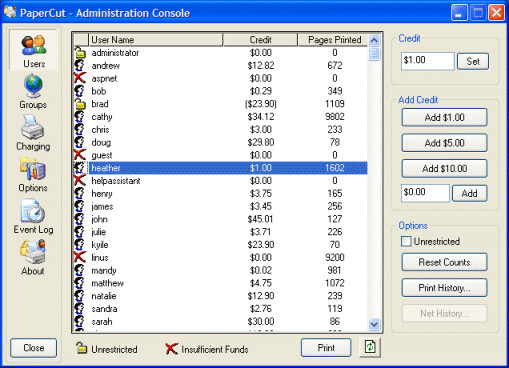Click the red X icon beside helpassistant
509x368 pixels.
click(x=80, y=180)
